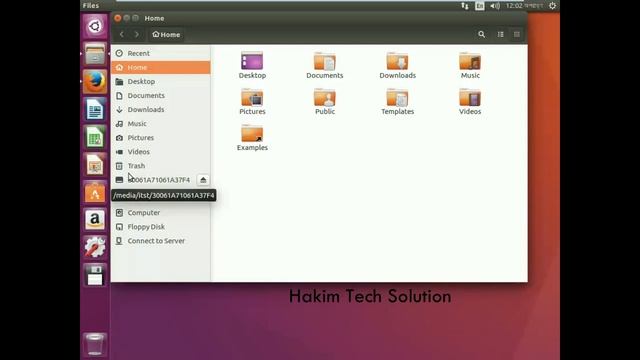Click the Home path bar button
The height and width of the screenshot is (360, 640).
pos(166,35)
